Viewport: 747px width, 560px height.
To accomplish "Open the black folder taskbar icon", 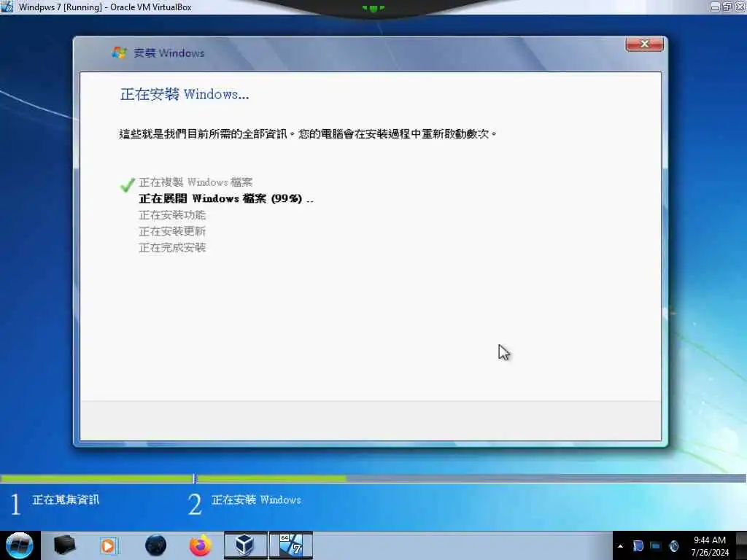I will (64, 545).
